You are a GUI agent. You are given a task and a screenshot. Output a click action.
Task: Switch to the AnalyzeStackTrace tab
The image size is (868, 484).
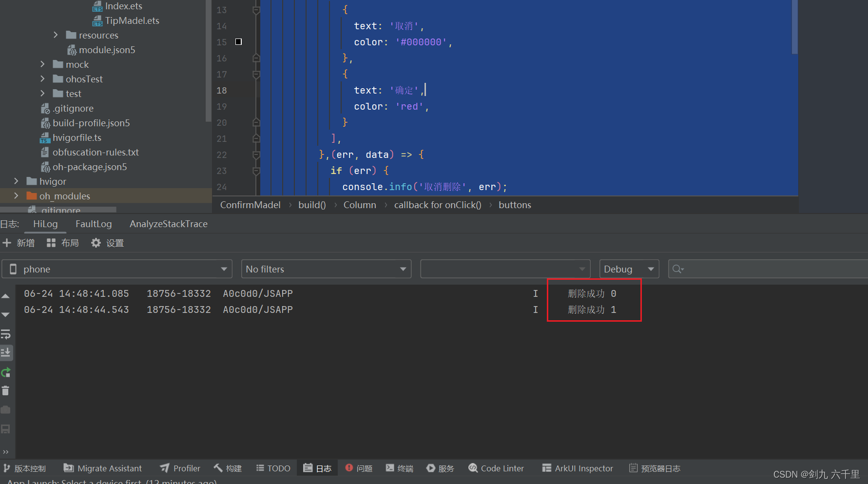click(169, 224)
